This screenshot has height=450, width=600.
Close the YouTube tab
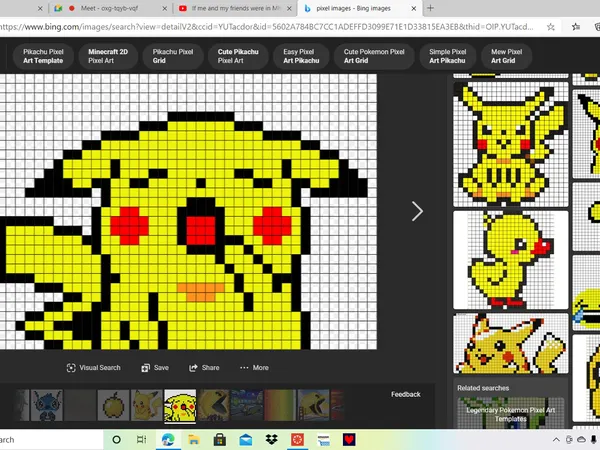tap(289, 8)
